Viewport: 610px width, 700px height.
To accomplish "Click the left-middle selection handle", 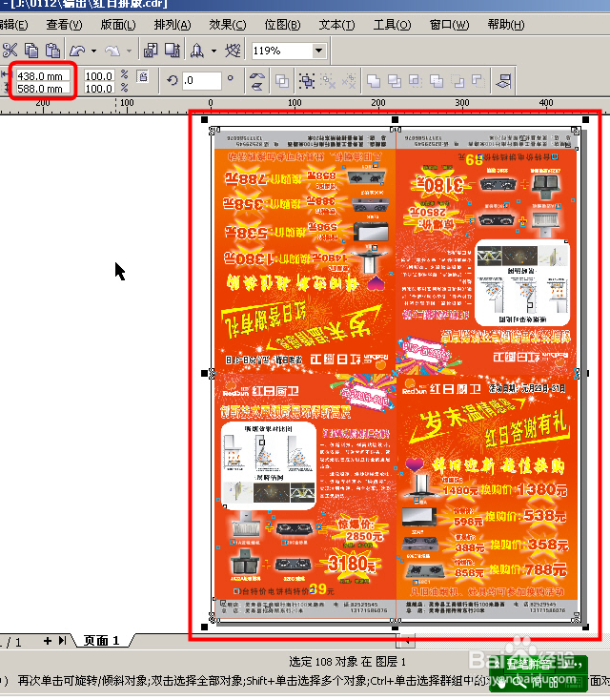I will coord(204,373).
